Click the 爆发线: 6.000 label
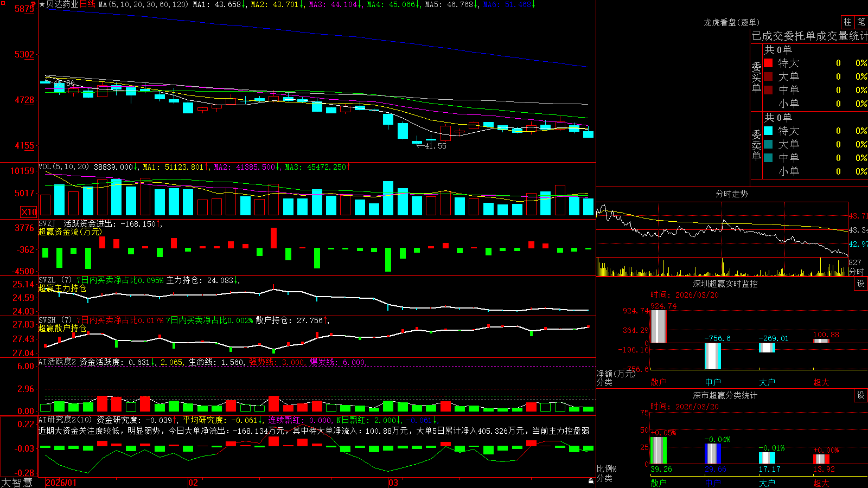 click(337, 362)
